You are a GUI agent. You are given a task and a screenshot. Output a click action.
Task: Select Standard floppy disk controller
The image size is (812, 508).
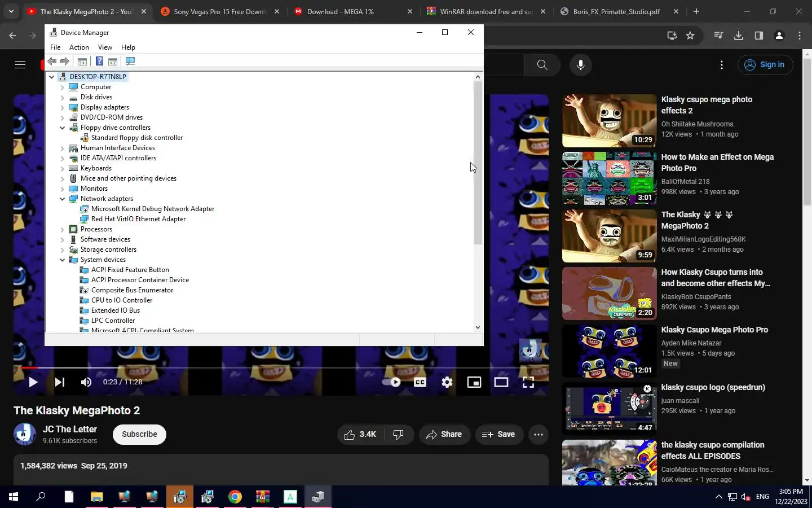(x=137, y=138)
